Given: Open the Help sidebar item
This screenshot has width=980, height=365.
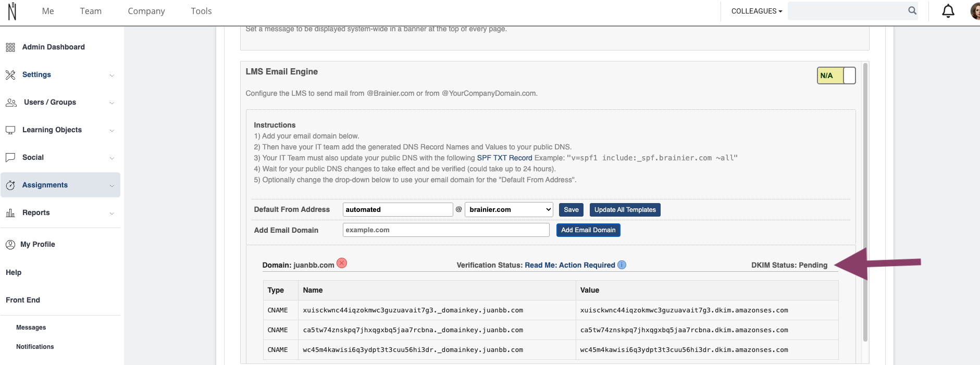Looking at the screenshot, I should [x=14, y=272].
